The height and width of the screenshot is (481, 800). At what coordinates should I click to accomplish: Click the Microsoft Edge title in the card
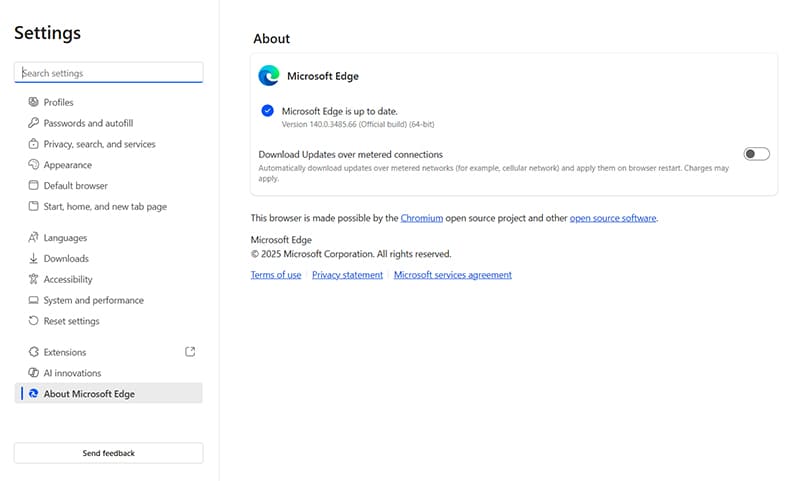coord(323,76)
